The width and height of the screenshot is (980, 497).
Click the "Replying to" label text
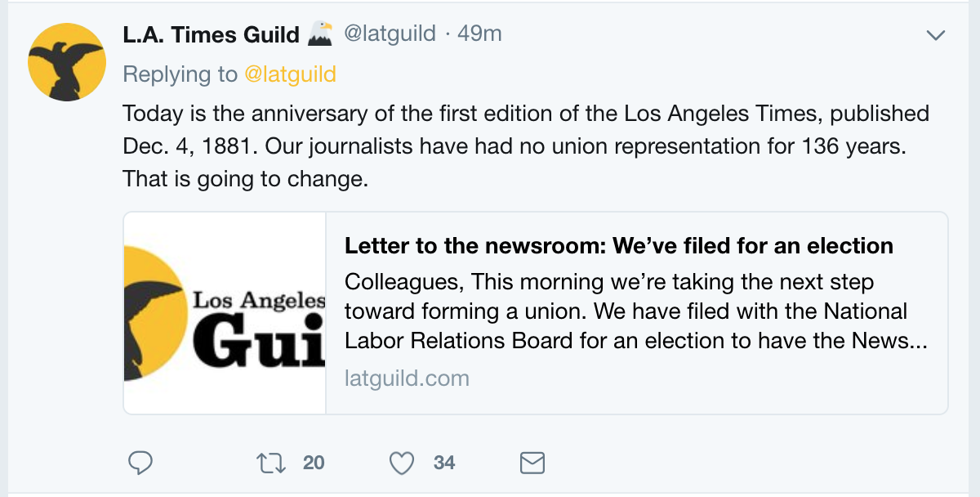(x=180, y=74)
